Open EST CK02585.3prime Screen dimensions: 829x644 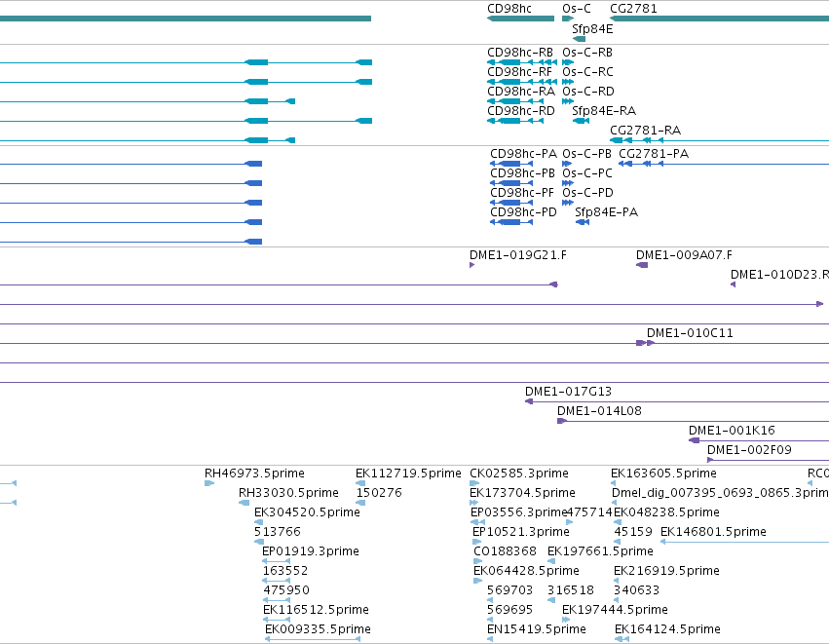point(519,474)
